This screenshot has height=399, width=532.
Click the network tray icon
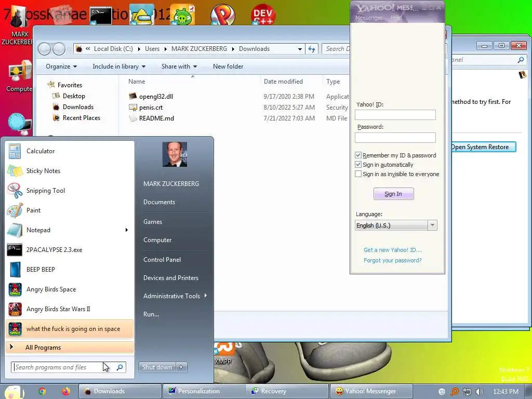467,392
